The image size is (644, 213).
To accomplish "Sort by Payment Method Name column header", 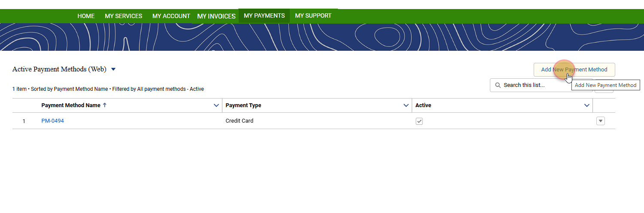I will (x=71, y=105).
